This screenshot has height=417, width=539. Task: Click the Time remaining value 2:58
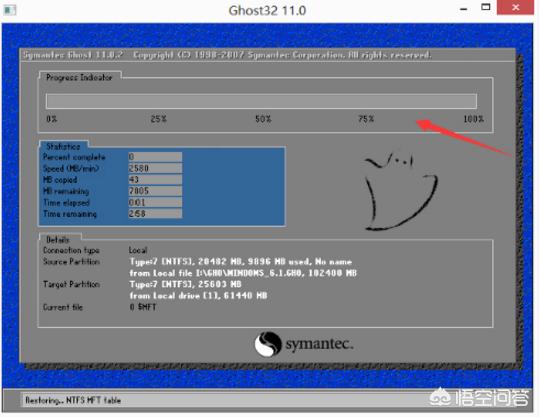tap(155, 213)
